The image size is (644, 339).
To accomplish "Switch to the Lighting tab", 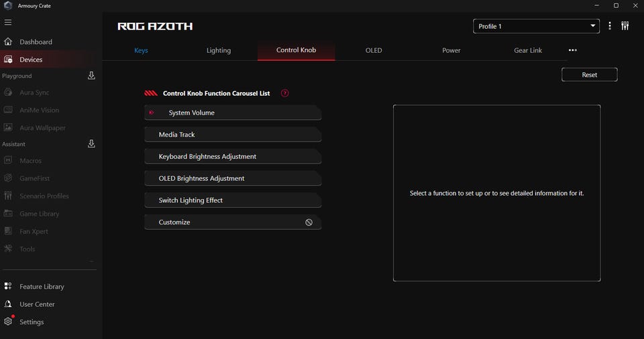I will tap(219, 50).
